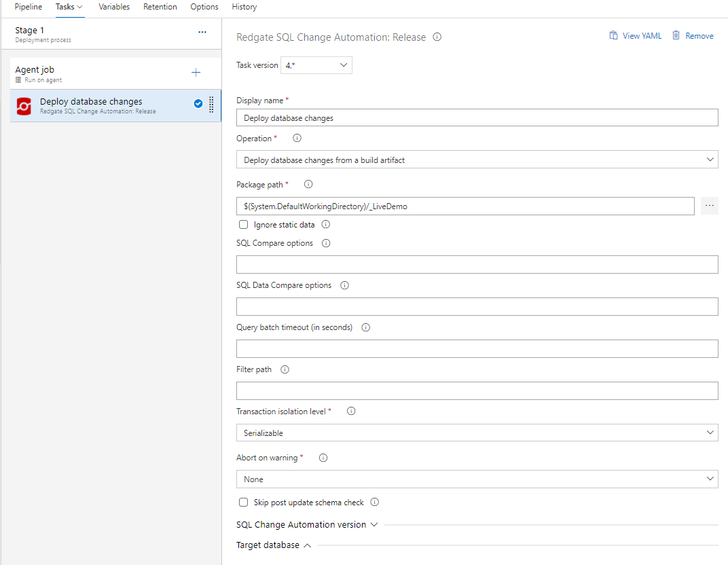Open the History tab
This screenshot has width=728, height=565.
pos(244,7)
